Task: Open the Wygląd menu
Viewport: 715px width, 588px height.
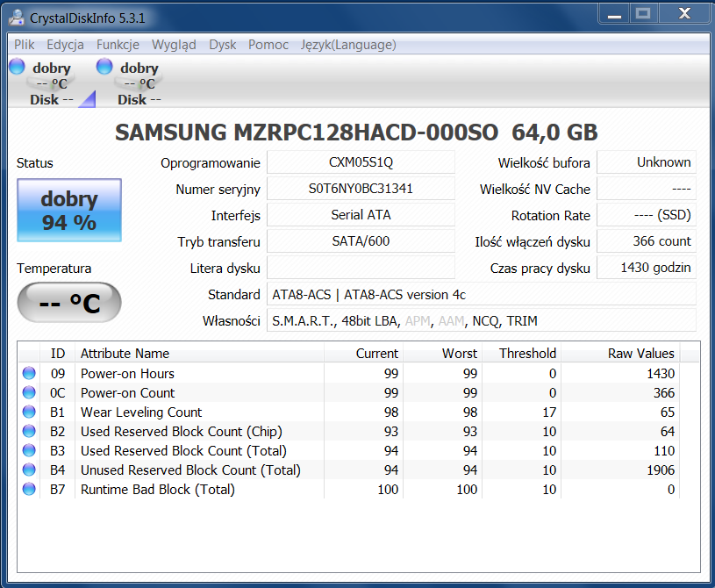Action: [x=174, y=45]
